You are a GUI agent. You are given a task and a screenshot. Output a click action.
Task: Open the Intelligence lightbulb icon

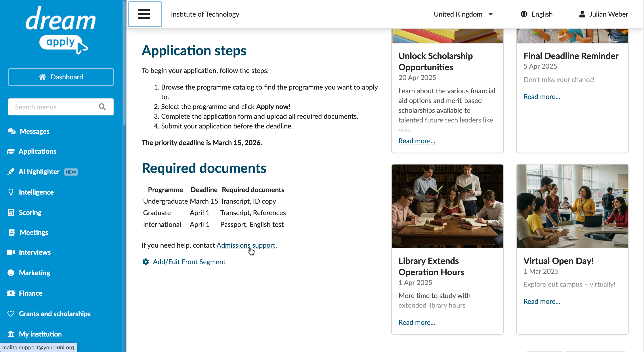[11, 192]
